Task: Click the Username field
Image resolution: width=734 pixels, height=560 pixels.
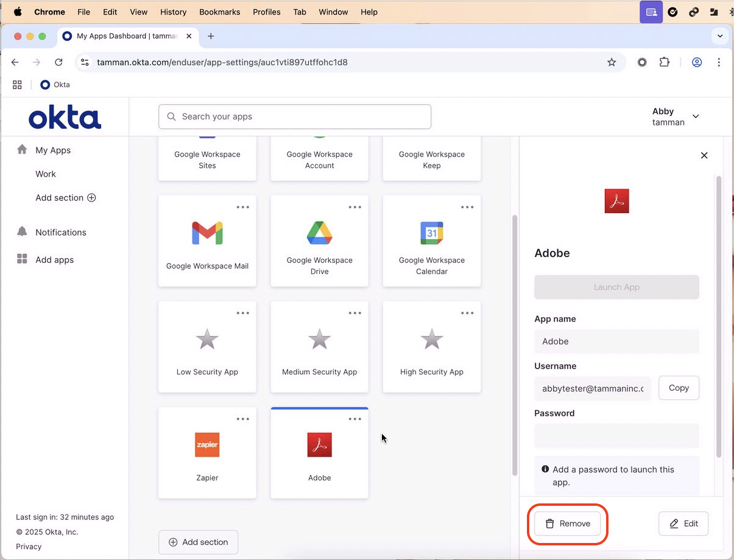Action: point(593,388)
